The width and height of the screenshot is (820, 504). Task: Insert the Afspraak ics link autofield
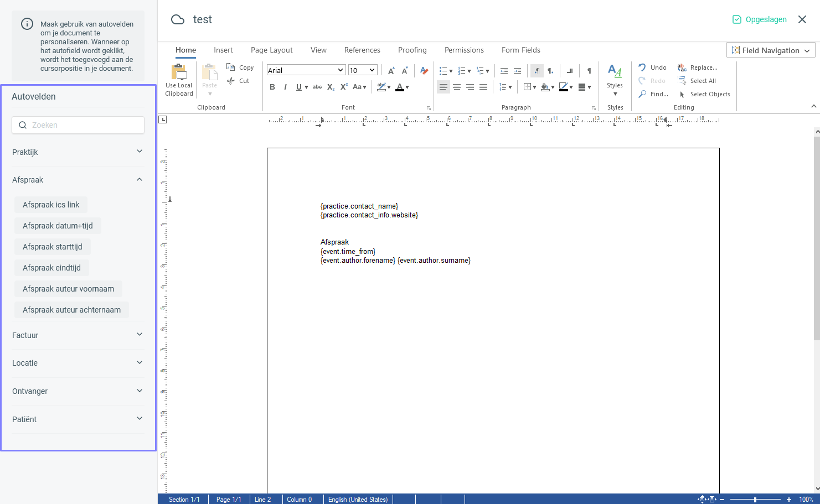pos(51,205)
